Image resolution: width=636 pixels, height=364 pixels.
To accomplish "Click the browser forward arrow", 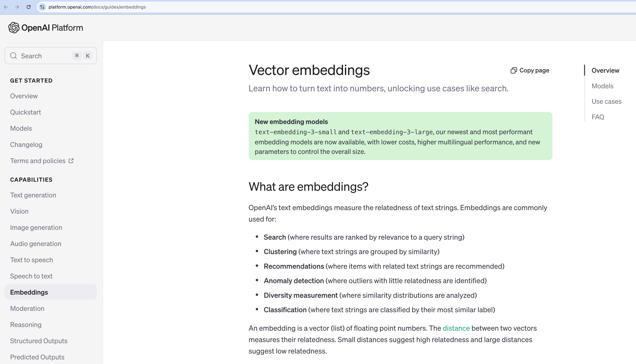I will point(17,7).
